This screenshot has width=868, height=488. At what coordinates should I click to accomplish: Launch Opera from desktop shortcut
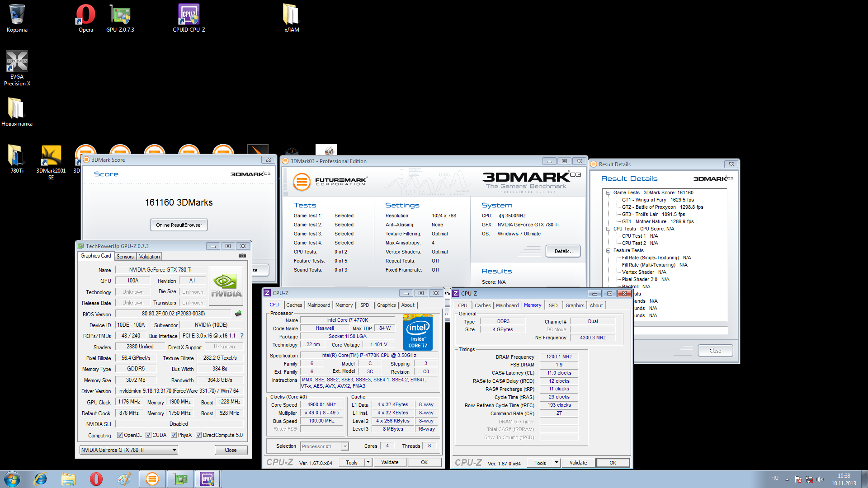tap(85, 18)
